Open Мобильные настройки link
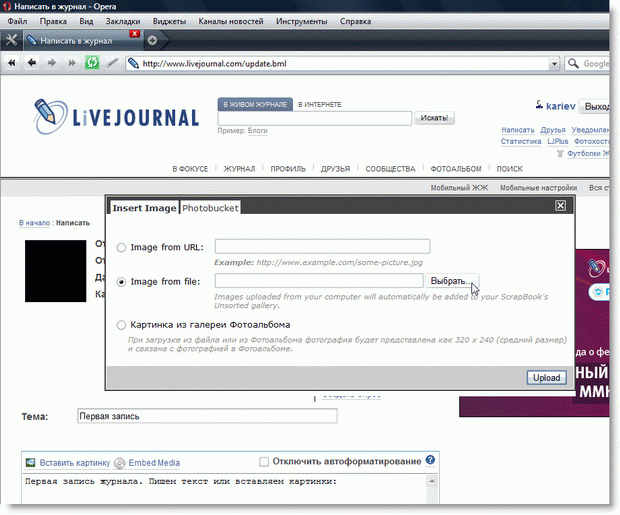The image size is (620, 515). [x=539, y=187]
